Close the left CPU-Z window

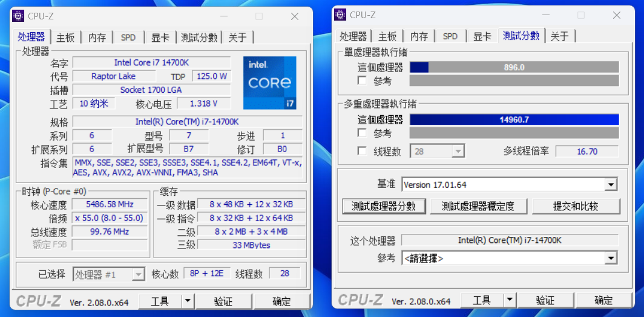point(295,16)
